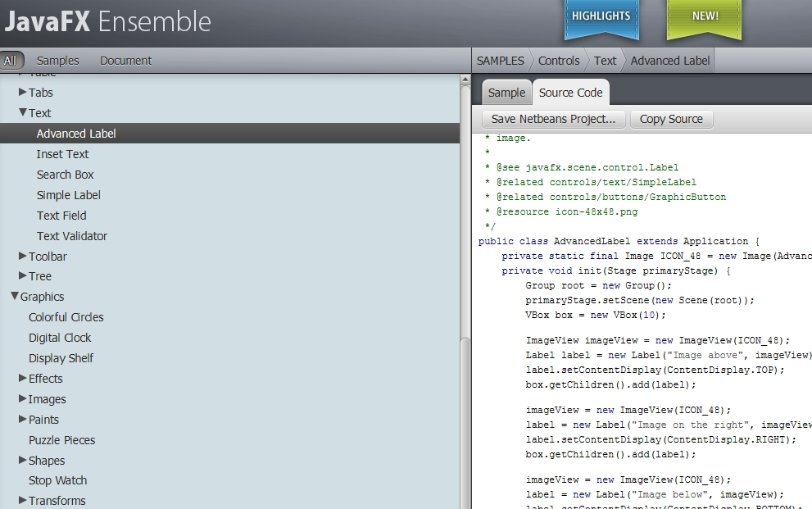The height and width of the screenshot is (509, 812).
Task: Collapse the Text tree node
Action: point(23,113)
